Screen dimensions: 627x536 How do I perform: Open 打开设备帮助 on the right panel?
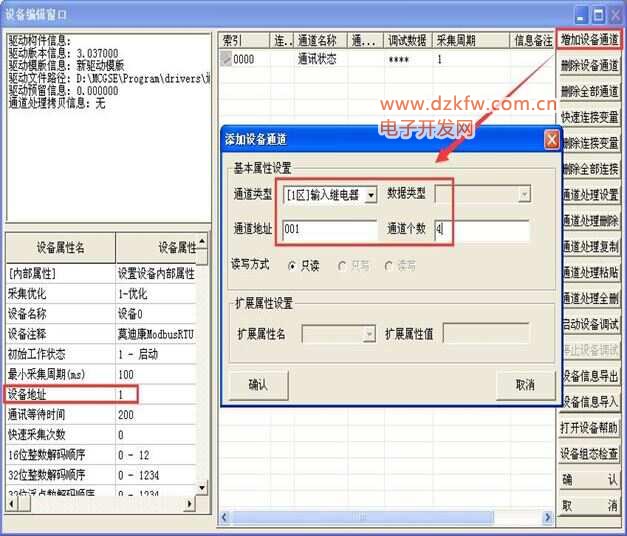click(x=589, y=428)
